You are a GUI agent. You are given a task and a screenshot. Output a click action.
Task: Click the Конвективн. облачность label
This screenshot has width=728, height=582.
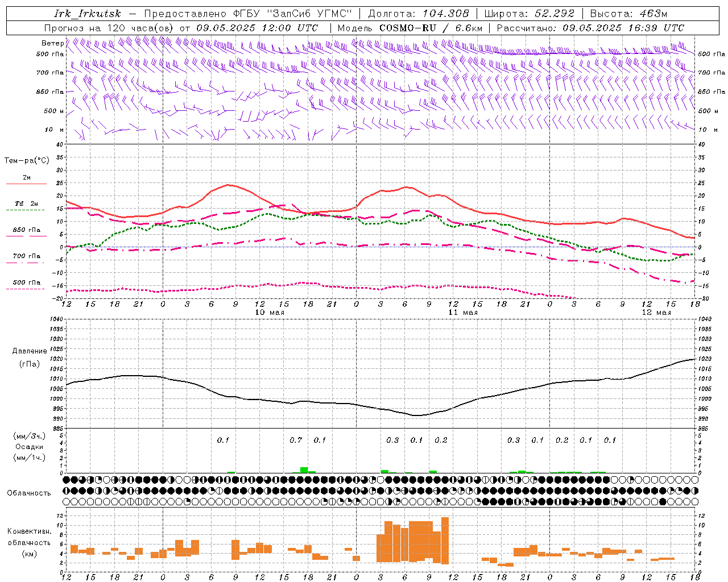[x=29, y=537]
